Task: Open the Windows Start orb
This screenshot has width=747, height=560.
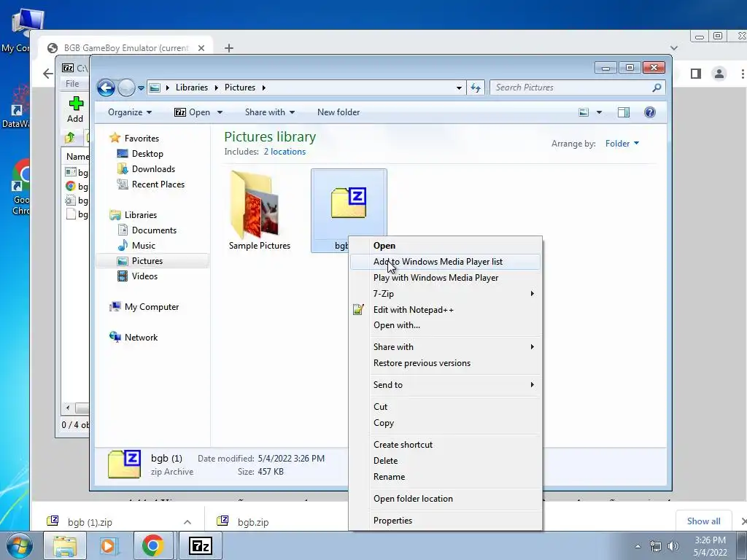Action: 19,545
